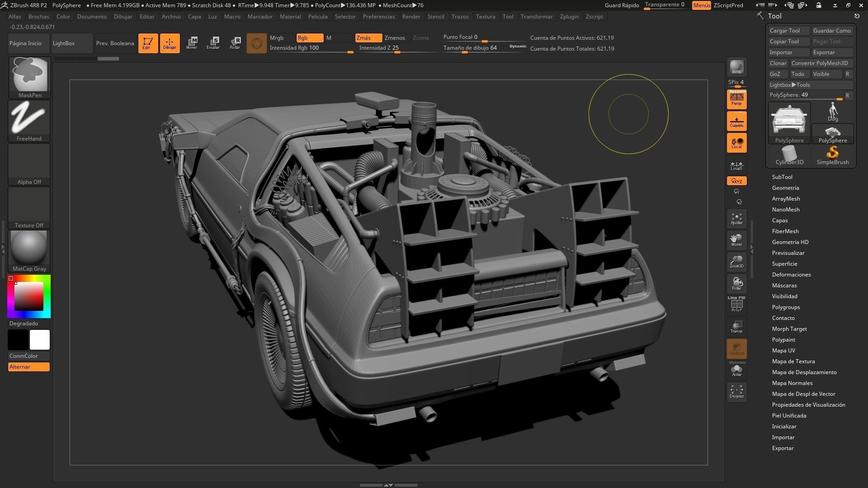
Task: Open the Brochas menu
Action: (39, 17)
